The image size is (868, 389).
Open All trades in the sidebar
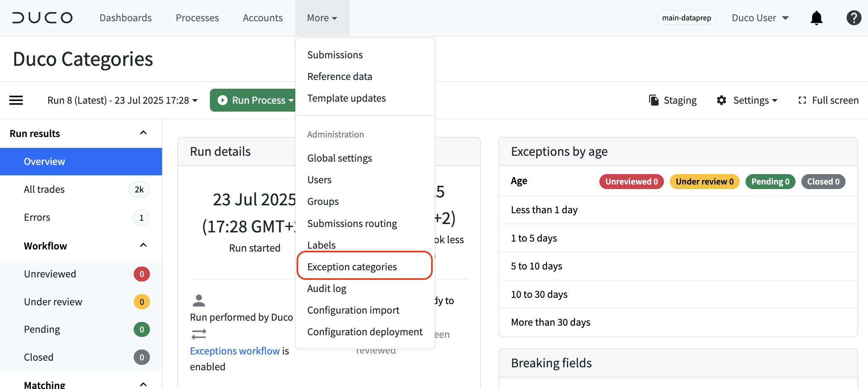pyautogui.click(x=81, y=190)
